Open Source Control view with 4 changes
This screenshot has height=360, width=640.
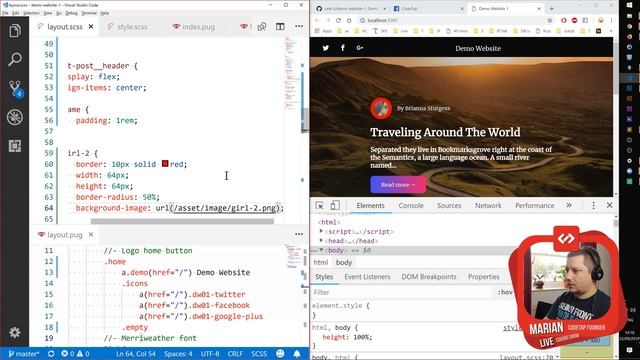pos(16,88)
